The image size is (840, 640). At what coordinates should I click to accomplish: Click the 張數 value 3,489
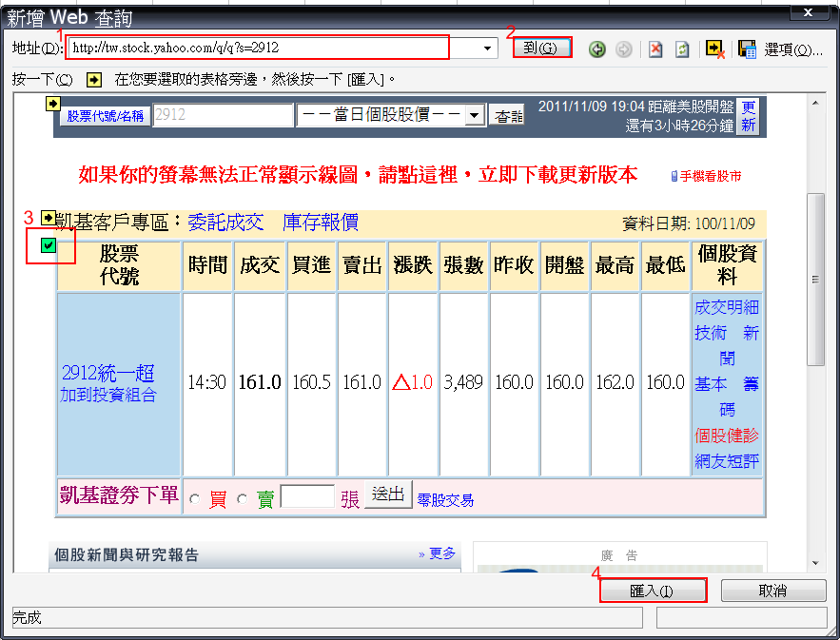tap(463, 382)
